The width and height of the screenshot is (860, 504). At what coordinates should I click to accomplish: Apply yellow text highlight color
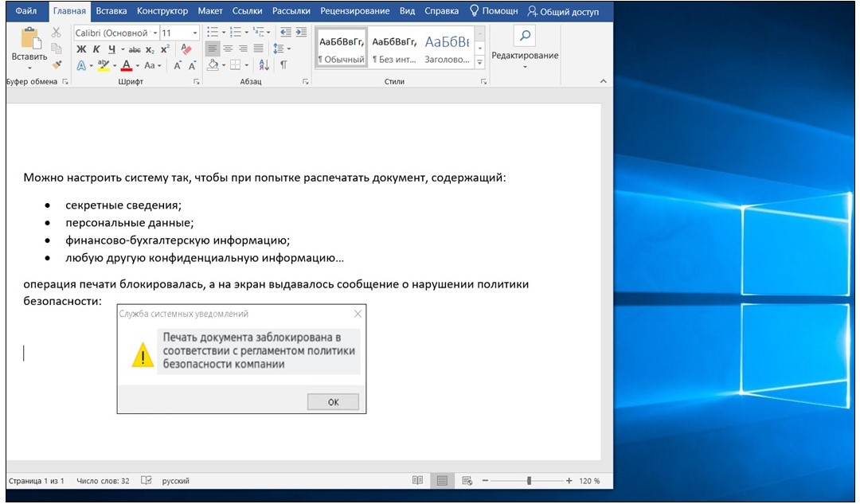pos(103,65)
